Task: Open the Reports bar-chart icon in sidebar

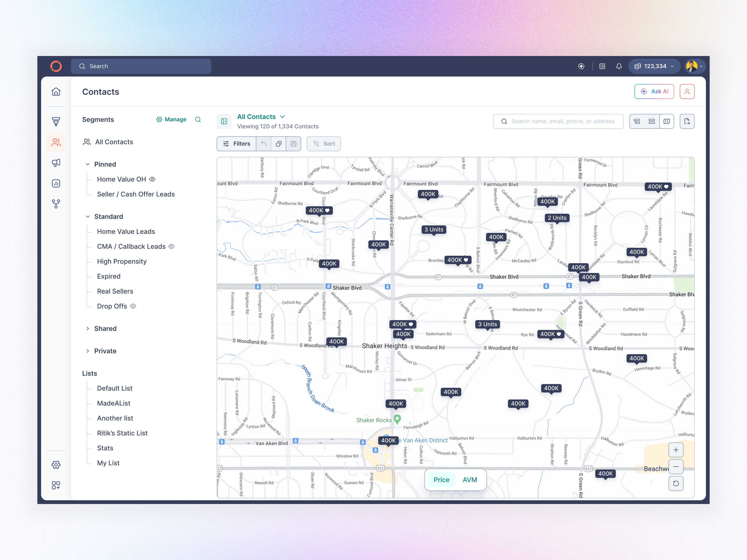Action: [56, 183]
